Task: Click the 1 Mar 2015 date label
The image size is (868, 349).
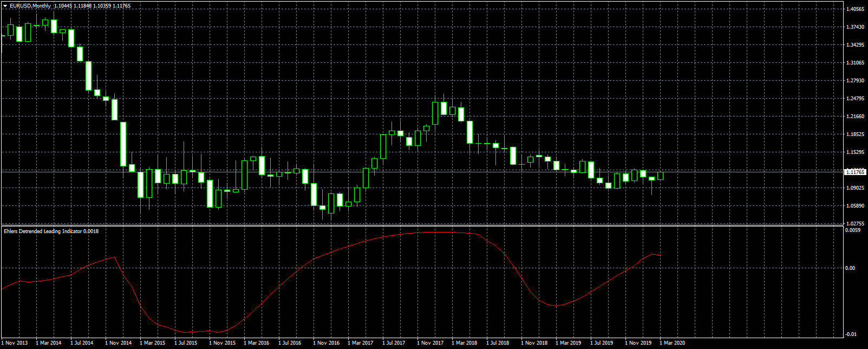Action: point(153,343)
